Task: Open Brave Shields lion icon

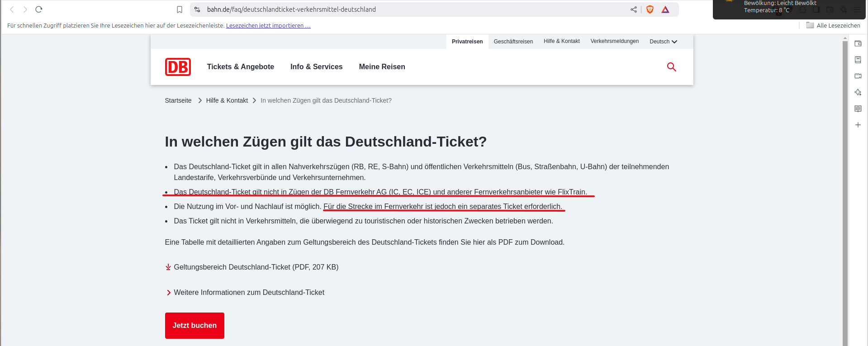Action: click(650, 9)
